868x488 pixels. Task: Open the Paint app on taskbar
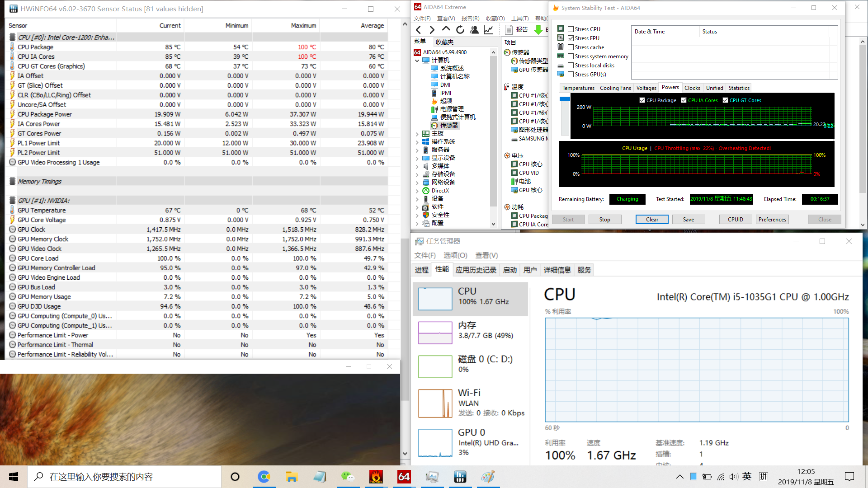pos(488,477)
